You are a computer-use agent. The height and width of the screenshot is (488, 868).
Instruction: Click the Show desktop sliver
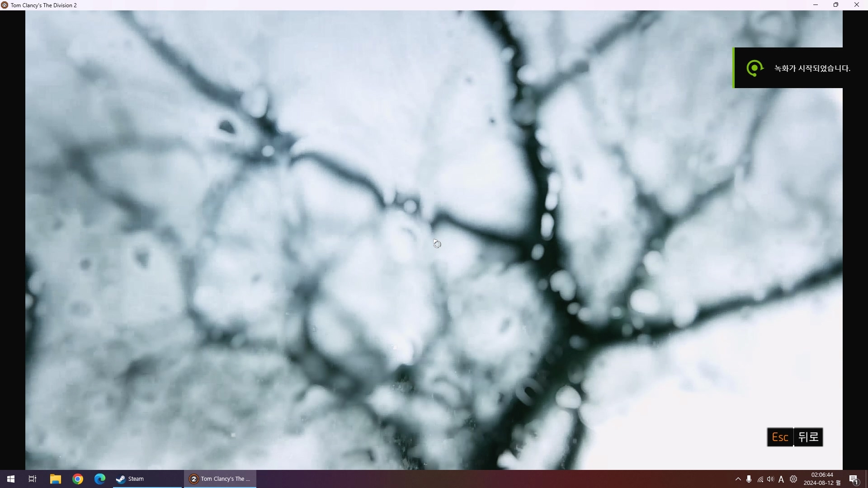(x=866, y=479)
